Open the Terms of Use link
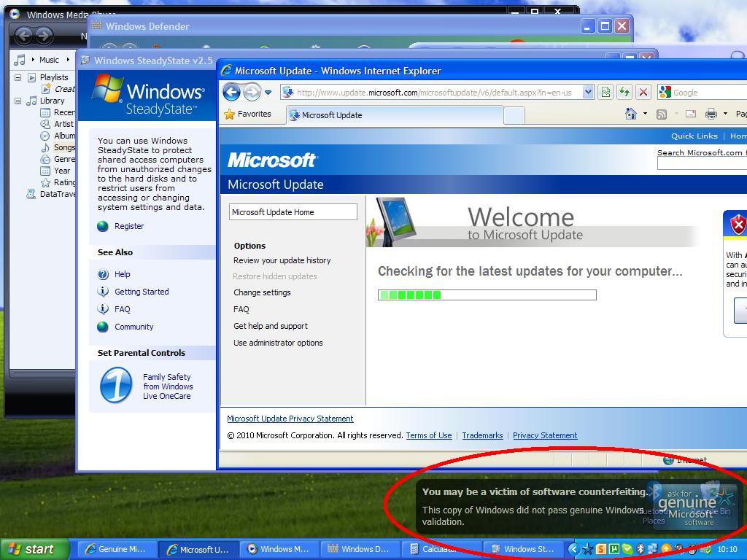The width and height of the screenshot is (747, 560). click(429, 435)
